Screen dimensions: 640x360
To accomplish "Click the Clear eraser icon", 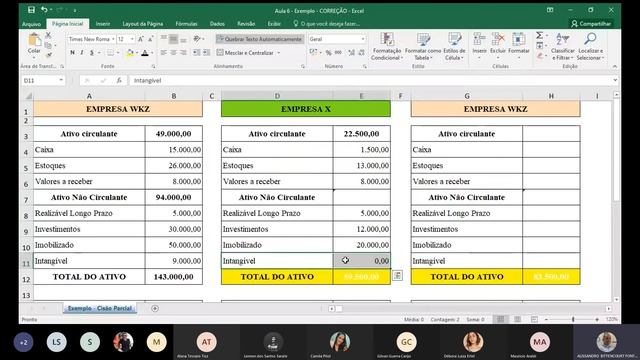I will (540, 56).
